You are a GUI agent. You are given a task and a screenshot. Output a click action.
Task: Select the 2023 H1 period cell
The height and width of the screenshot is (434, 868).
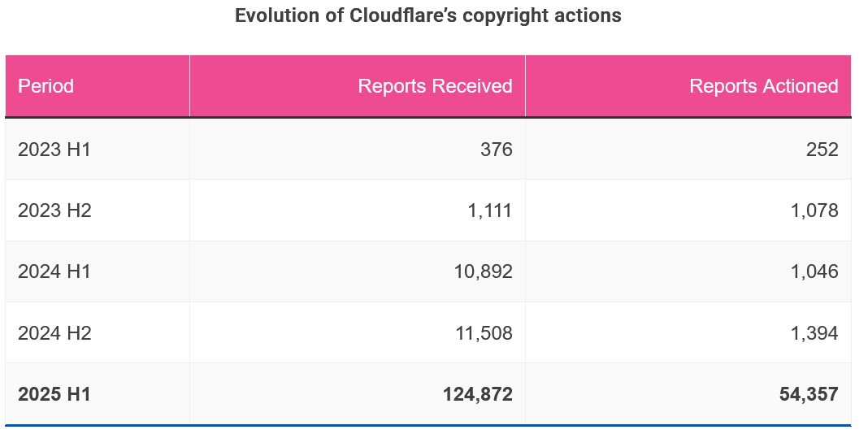54,149
